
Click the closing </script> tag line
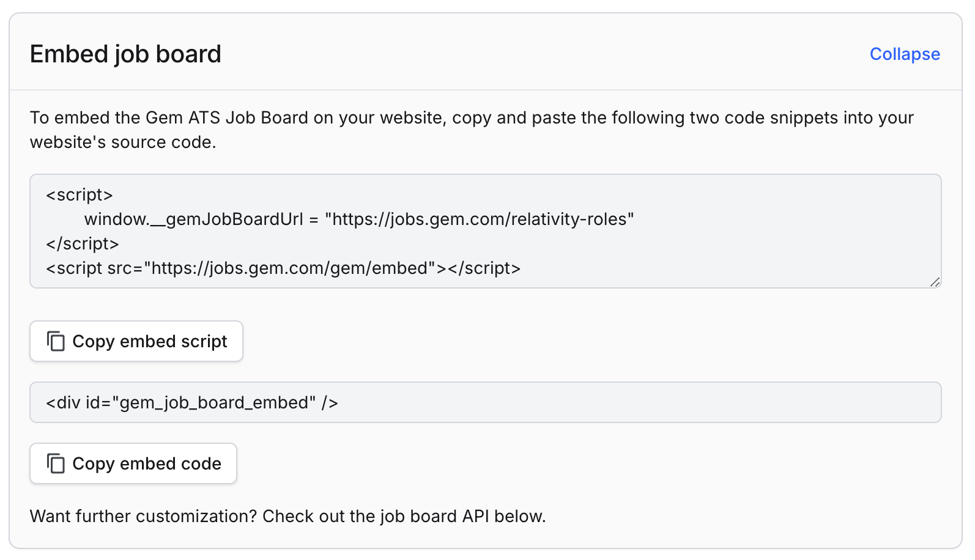point(83,243)
